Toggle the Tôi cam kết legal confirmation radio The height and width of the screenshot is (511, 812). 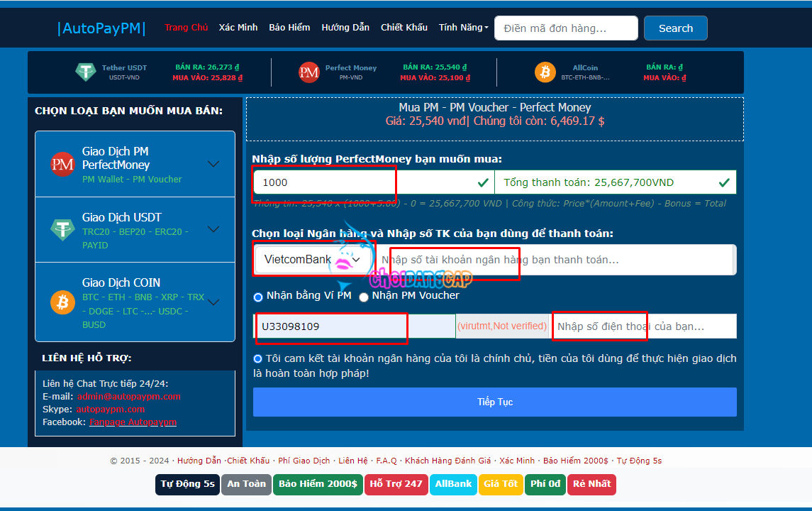pyautogui.click(x=257, y=358)
